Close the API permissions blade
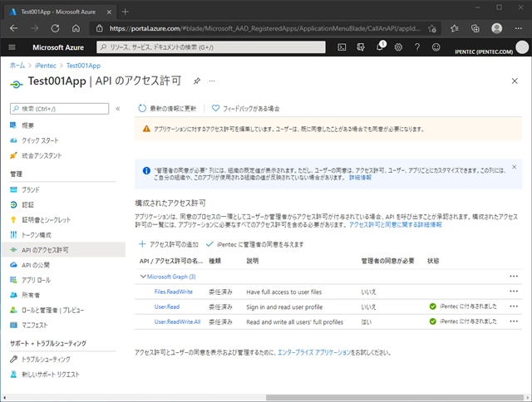Screen dimensions: 532x402 click(515, 81)
